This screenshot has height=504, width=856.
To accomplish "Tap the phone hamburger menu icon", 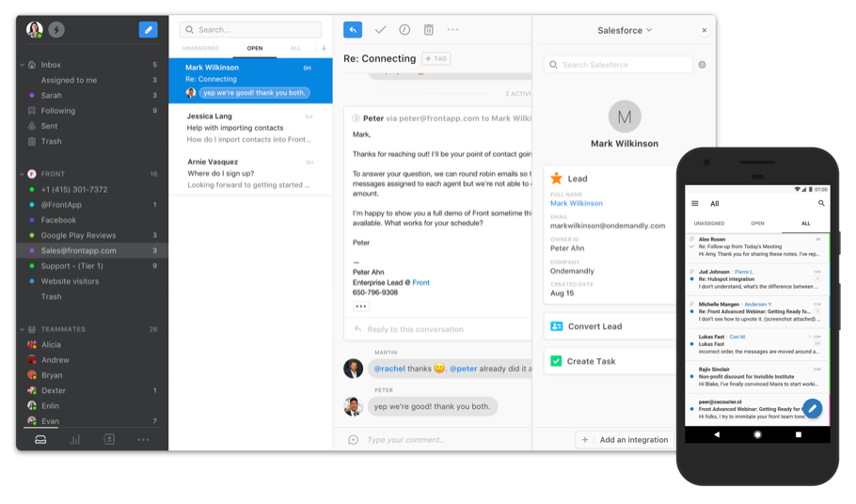I will pos(695,203).
